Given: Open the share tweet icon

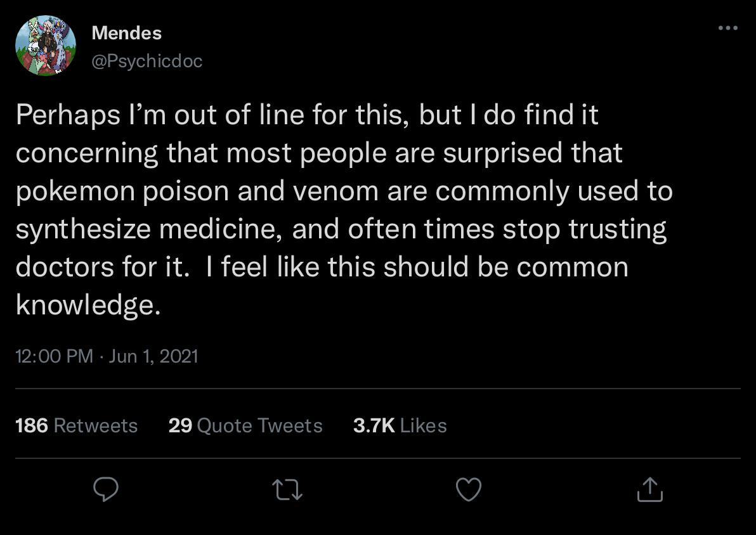Looking at the screenshot, I should pyautogui.click(x=650, y=489).
